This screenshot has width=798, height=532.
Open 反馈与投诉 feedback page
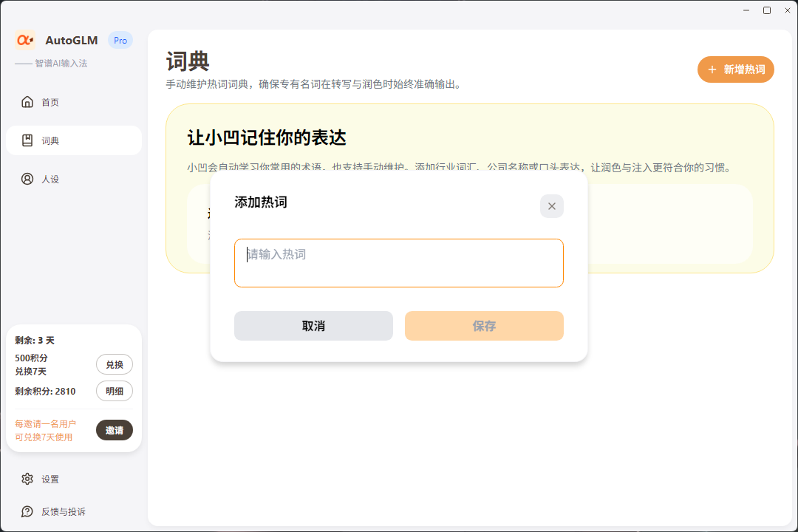[x=63, y=511]
